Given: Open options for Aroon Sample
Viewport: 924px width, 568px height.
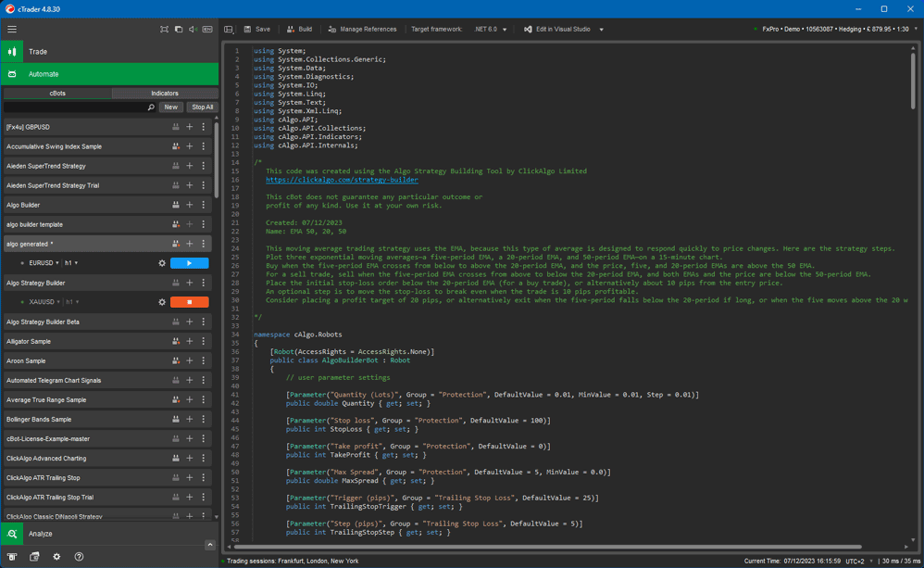Looking at the screenshot, I should point(204,360).
